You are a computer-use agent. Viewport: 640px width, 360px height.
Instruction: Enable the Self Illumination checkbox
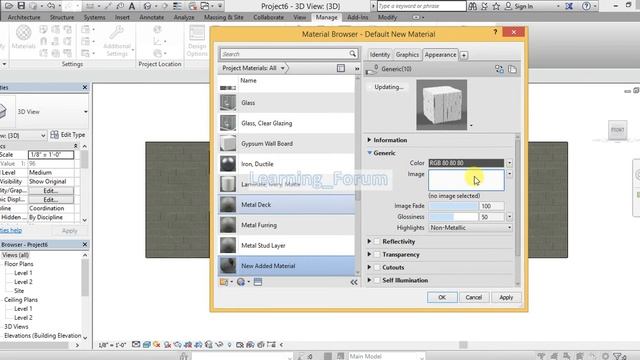tap(377, 280)
